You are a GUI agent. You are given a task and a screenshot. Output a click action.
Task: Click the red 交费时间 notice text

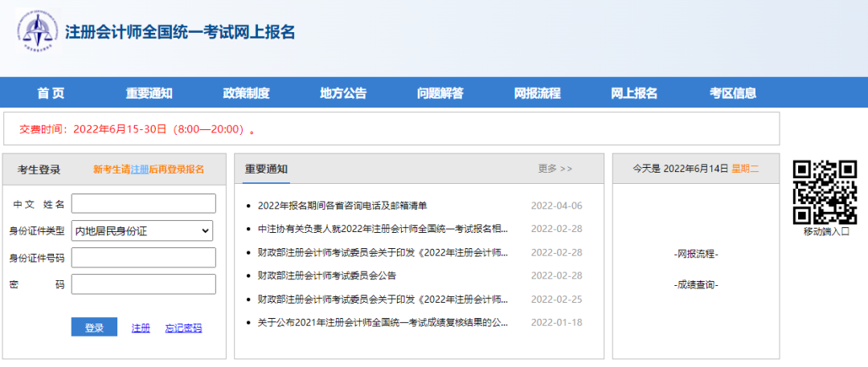pyautogui.click(x=138, y=129)
